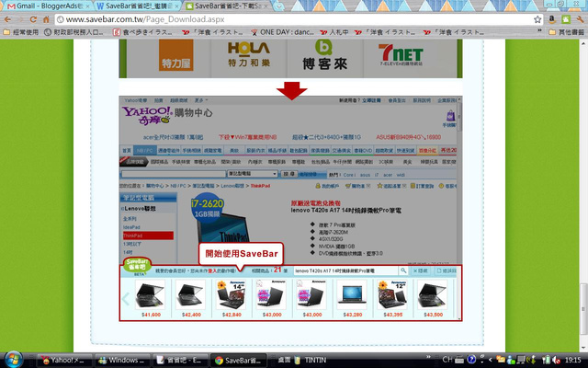Open the $42,400 laptop thumbnail
The height and width of the screenshot is (368, 588).
(191, 294)
